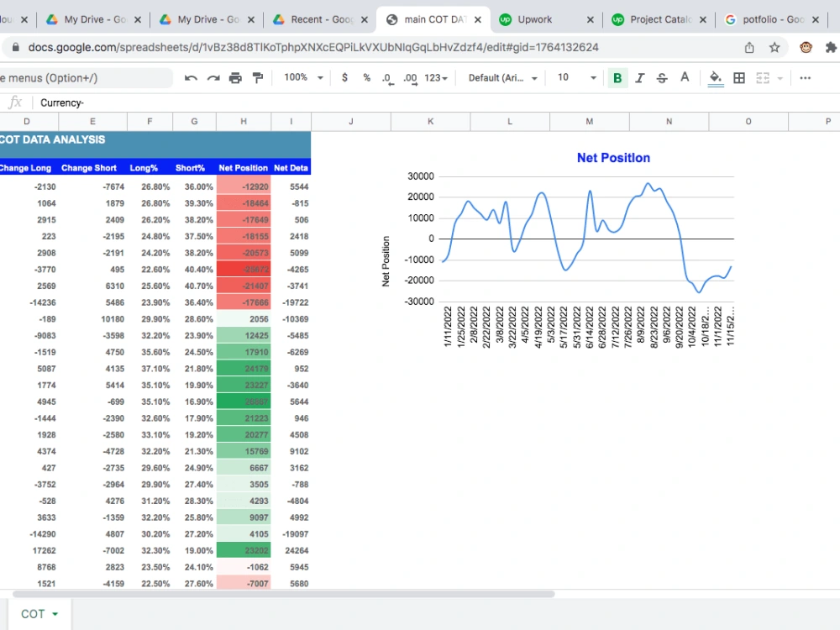The image size is (840, 630).
Task: Click the Text color picker icon
Action: [685, 77]
